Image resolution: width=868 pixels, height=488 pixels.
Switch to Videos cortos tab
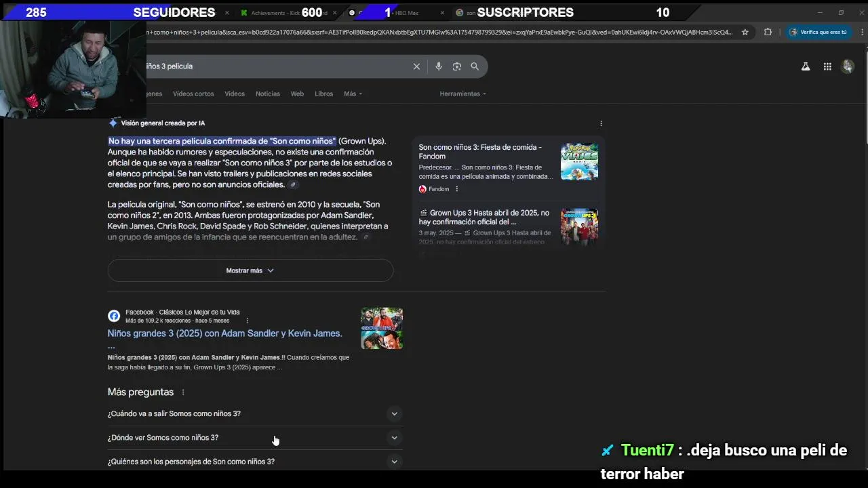click(x=193, y=94)
